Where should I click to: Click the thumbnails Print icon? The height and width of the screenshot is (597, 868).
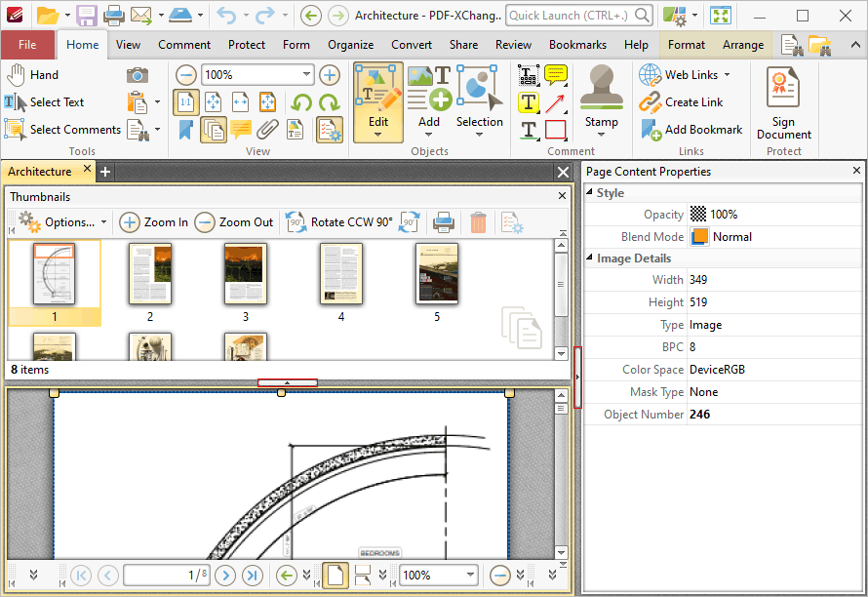pyautogui.click(x=444, y=222)
